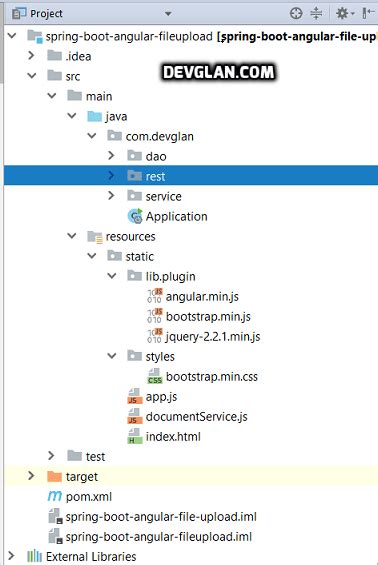Click the collapse all icon in header
This screenshot has width=378, height=565.
pos(316,14)
